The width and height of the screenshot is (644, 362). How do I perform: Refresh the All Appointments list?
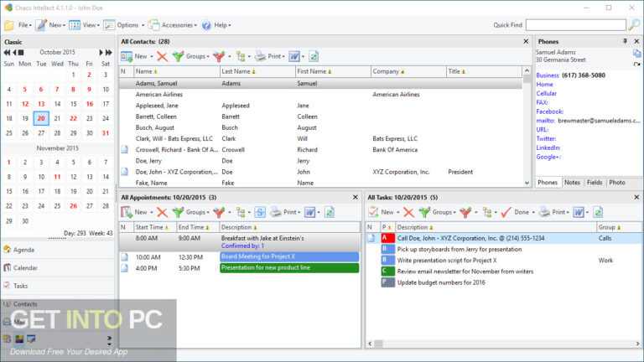330,212
